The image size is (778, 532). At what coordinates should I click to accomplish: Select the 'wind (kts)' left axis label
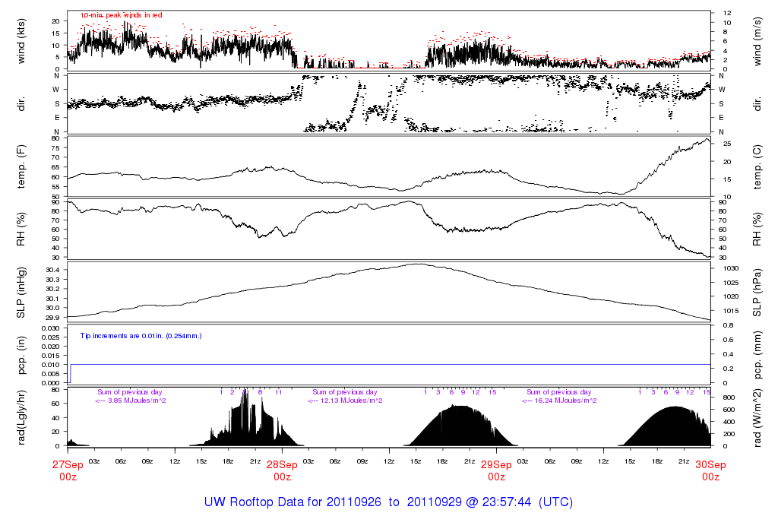click(x=21, y=40)
